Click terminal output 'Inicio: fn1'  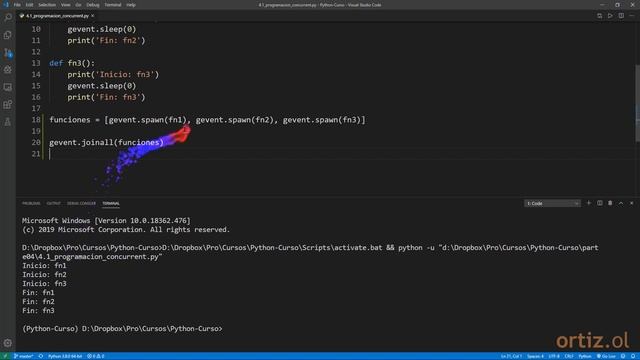(44, 266)
